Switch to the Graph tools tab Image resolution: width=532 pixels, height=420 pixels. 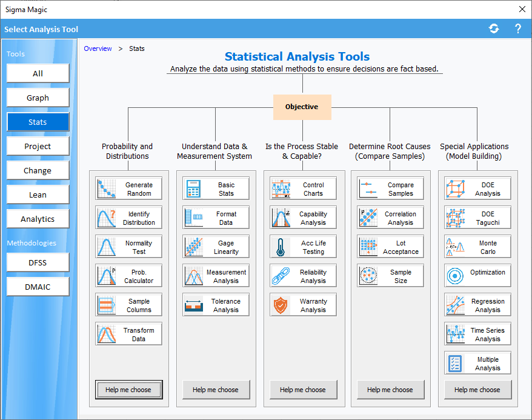coord(38,98)
